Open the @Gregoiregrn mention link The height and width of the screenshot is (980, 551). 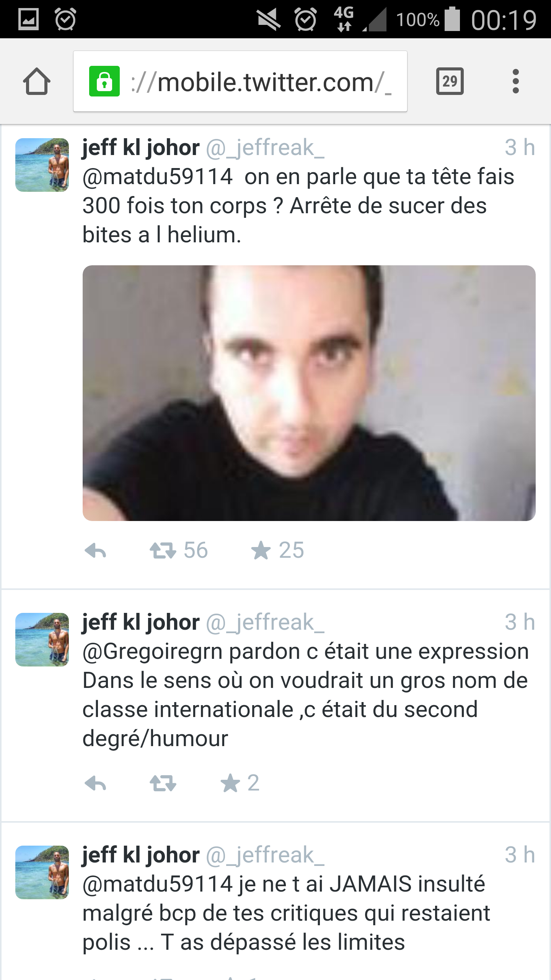(152, 652)
